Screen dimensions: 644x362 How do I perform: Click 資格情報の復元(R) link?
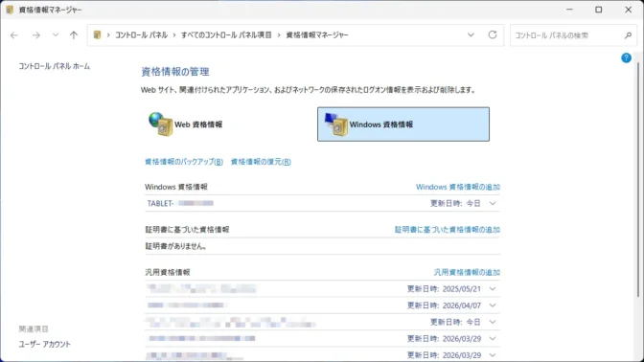pos(261,162)
